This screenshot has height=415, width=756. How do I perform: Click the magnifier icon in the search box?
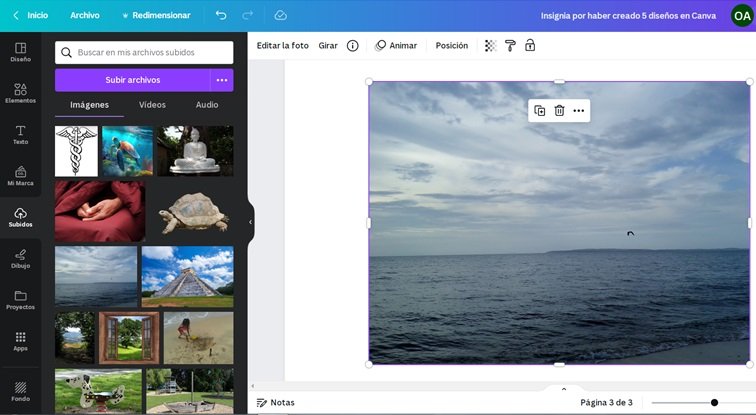[x=67, y=53]
